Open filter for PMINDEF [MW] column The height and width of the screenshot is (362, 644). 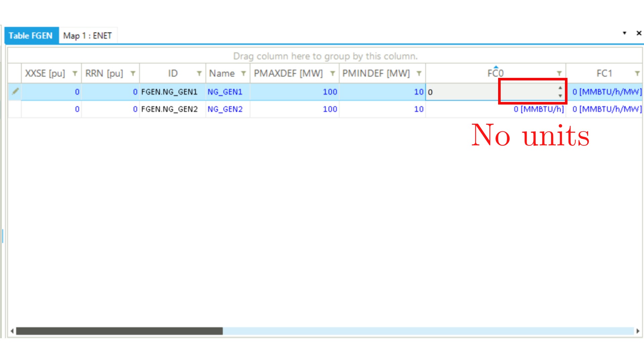pos(419,73)
